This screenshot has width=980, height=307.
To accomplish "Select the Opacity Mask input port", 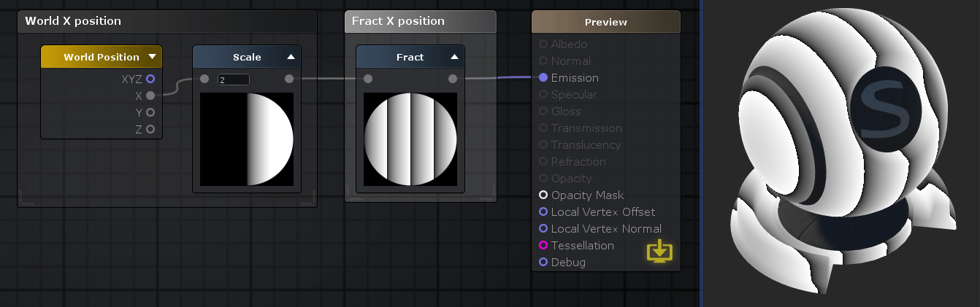I will tap(543, 195).
